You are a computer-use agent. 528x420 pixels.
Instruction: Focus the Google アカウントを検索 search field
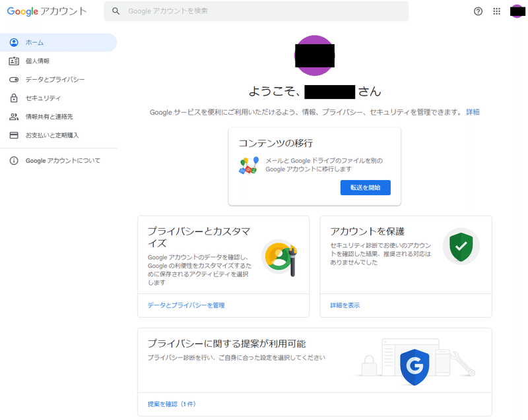pyautogui.click(x=256, y=11)
